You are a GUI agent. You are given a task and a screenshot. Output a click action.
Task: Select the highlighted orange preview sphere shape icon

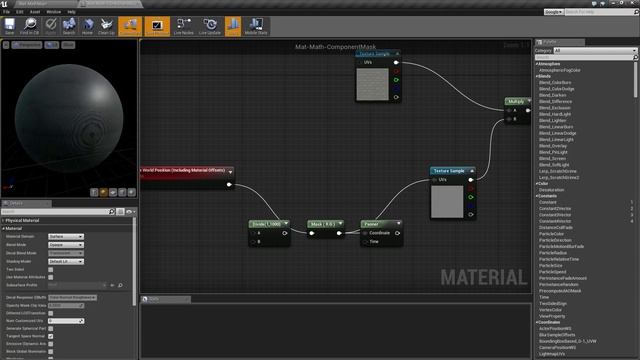tap(103, 192)
